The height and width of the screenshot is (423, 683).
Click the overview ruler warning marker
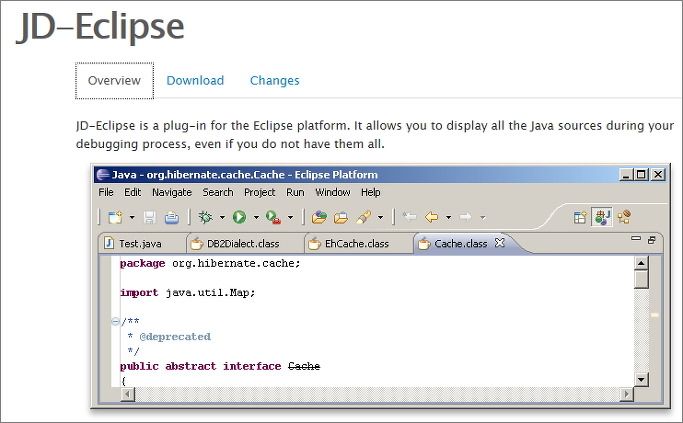[654, 315]
